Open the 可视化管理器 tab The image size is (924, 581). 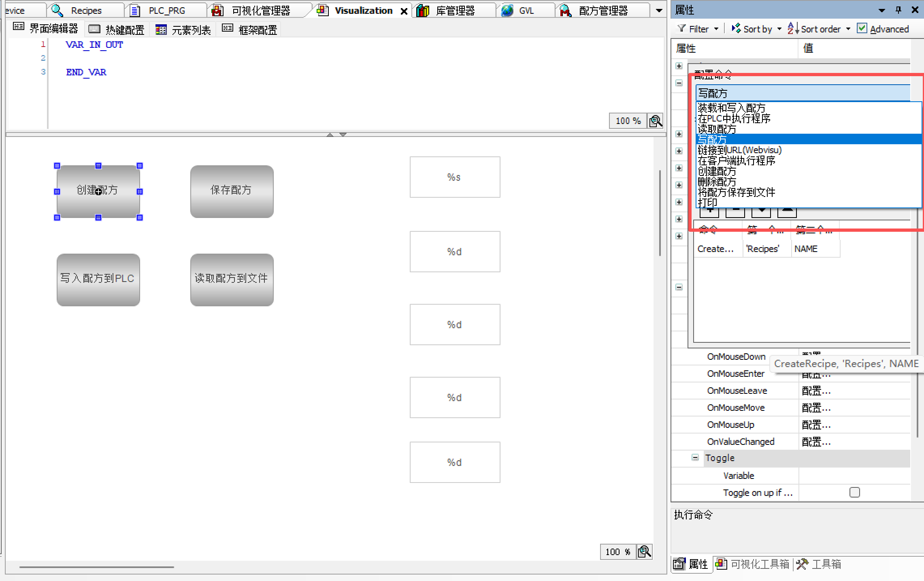tap(260, 11)
